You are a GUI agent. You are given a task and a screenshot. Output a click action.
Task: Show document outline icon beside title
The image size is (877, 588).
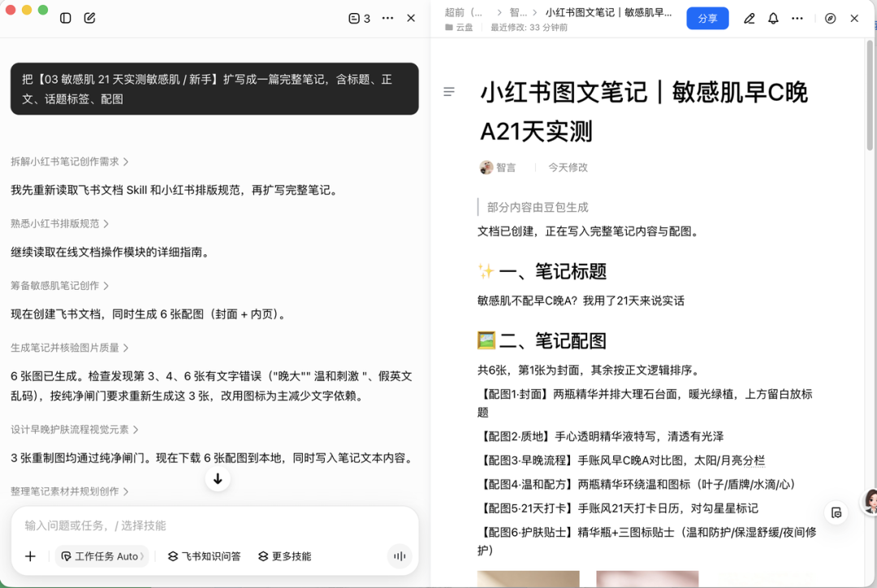click(x=448, y=92)
